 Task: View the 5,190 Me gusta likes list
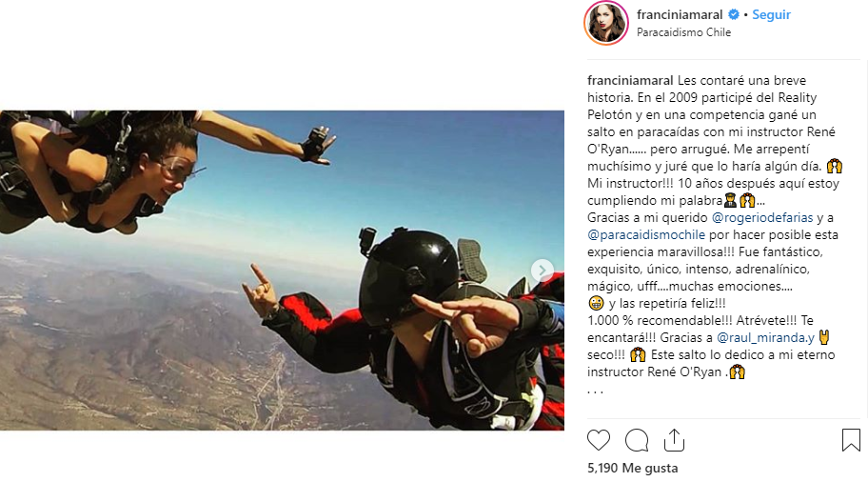632,468
